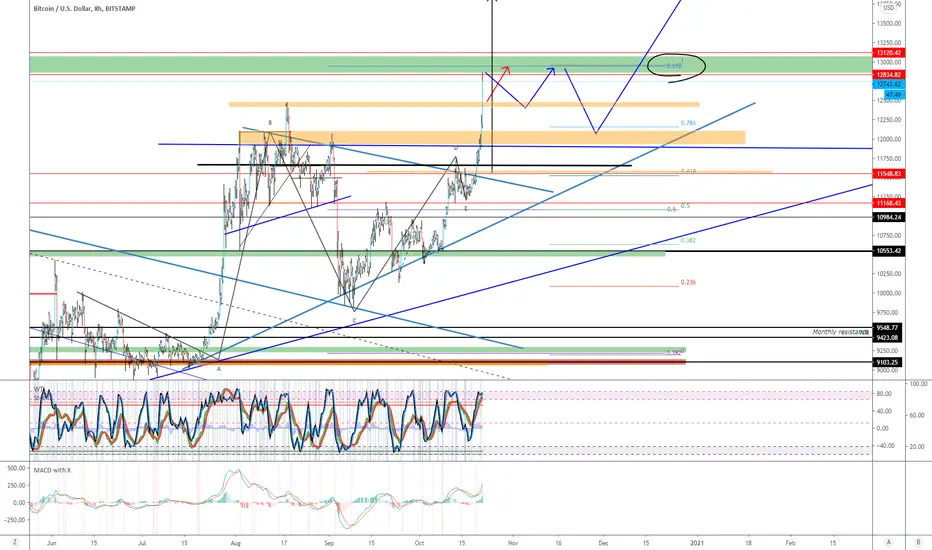The width and height of the screenshot is (932, 550).
Task: Click the Nov label on time axis
Action: coord(513,543)
